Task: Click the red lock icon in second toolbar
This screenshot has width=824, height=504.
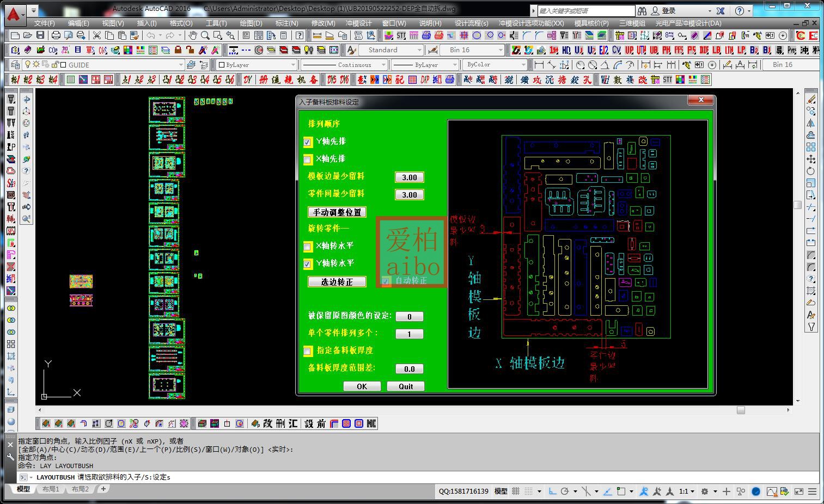Action: (178, 50)
